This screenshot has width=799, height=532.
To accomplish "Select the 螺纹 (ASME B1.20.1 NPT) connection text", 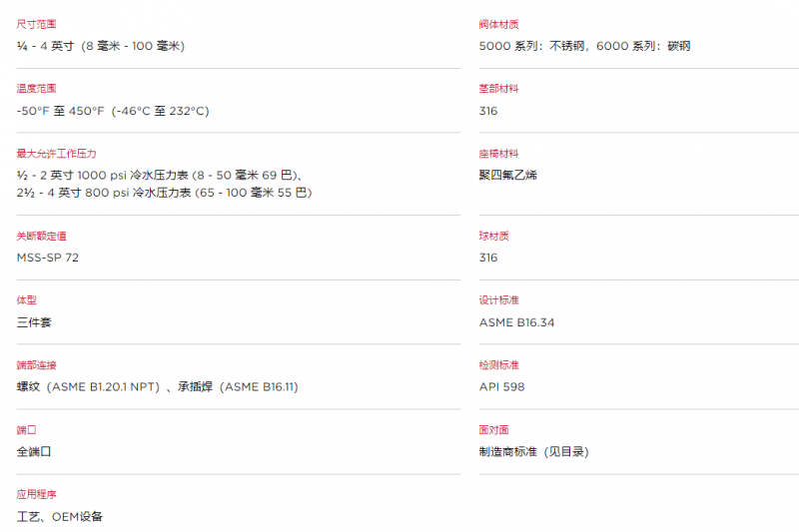I will coord(88,387).
